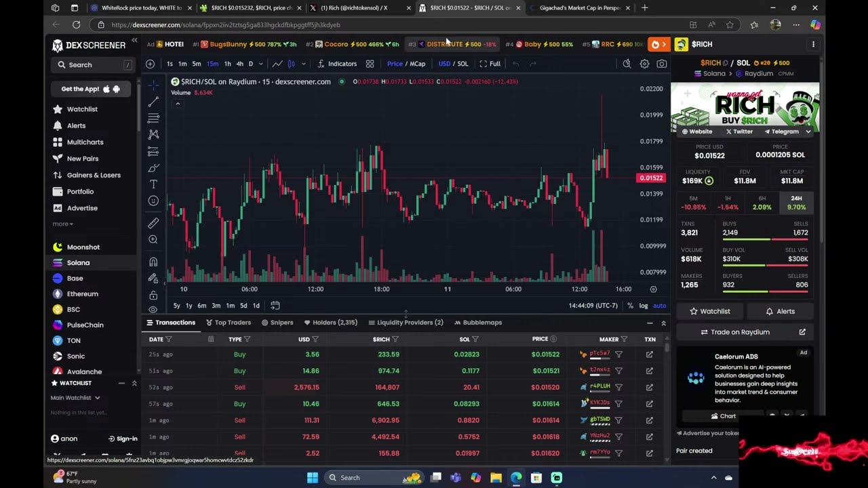Open Liquidity Providers (2) tab

click(406, 323)
